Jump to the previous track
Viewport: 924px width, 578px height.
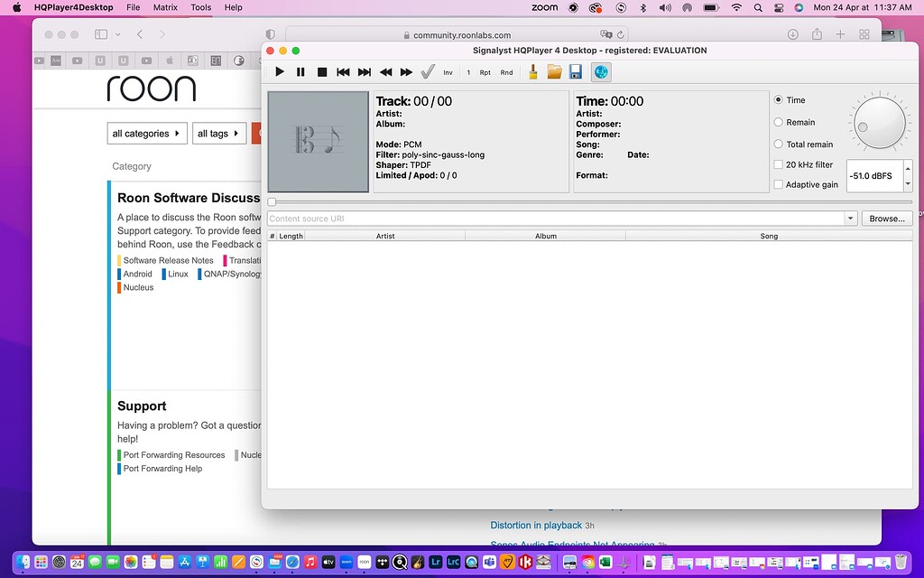point(343,72)
